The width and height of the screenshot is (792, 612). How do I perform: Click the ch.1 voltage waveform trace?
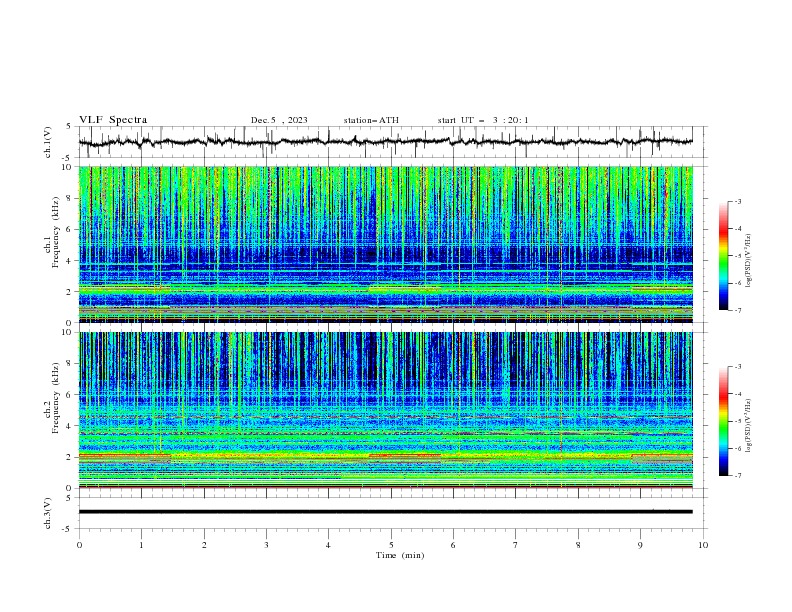[385, 142]
